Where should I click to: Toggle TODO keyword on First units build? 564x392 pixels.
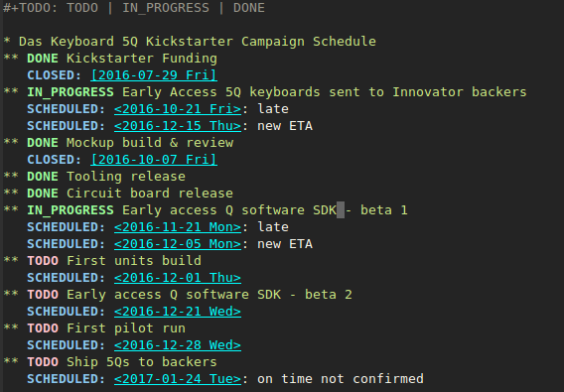pos(43,261)
